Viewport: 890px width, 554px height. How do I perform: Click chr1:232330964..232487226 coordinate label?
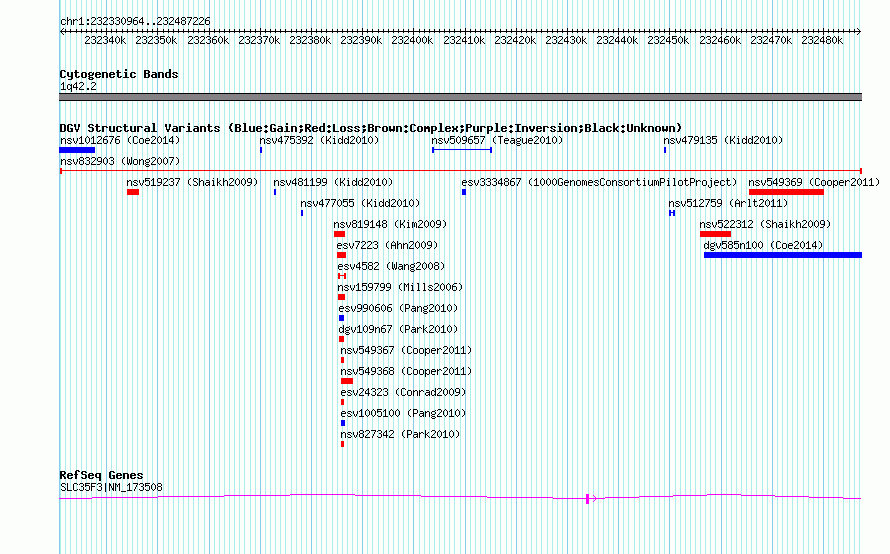tap(135, 21)
